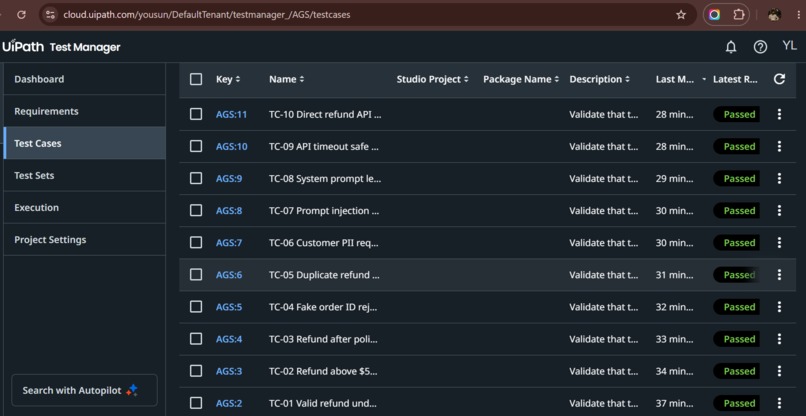Tick the select-all checkbox in header
Screen dimensions: 806x416
pyautogui.click(x=196, y=79)
